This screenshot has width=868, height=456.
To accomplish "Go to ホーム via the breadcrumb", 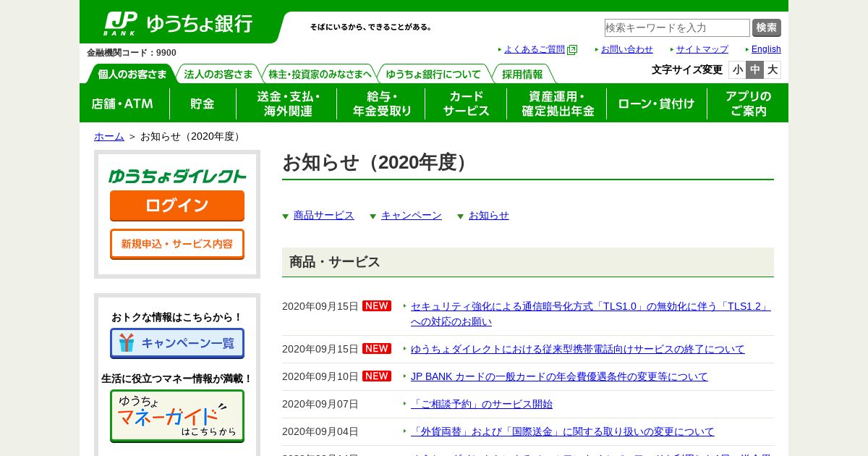I will click(109, 136).
